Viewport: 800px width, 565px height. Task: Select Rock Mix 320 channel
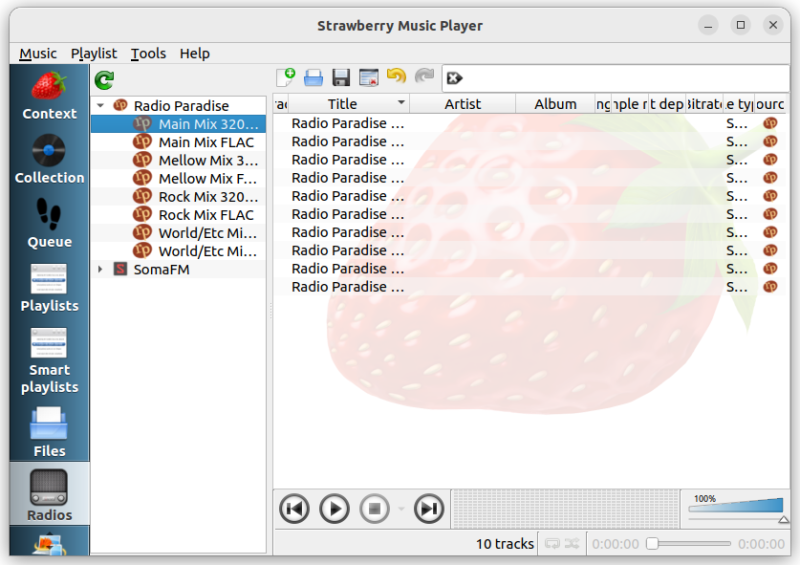click(179, 196)
